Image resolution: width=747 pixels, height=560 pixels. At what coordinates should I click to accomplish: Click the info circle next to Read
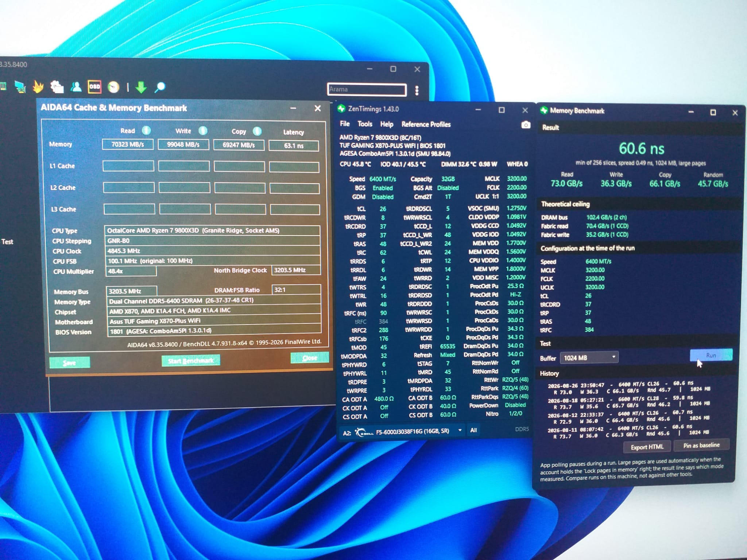coord(146,130)
